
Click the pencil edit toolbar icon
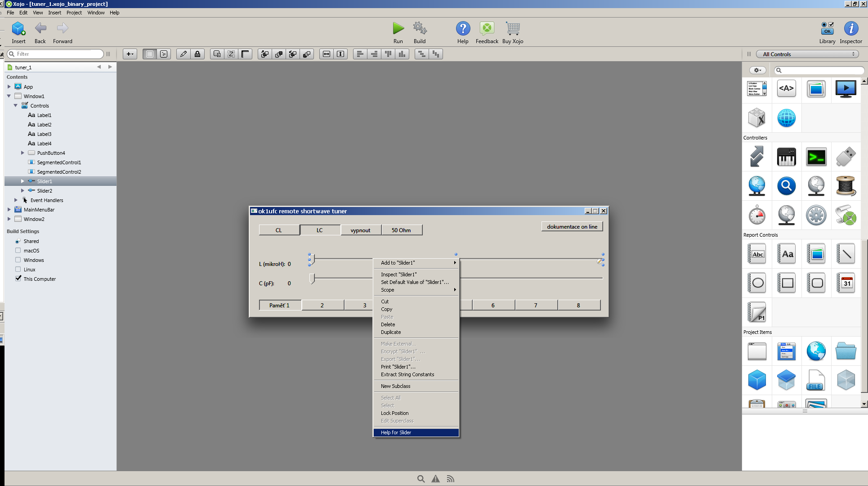[x=183, y=54]
